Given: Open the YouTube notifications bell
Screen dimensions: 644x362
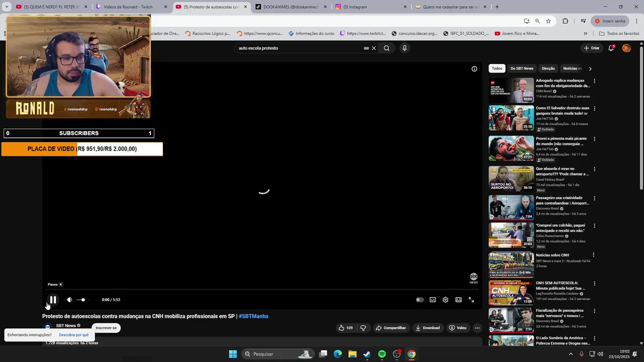Looking at the screenshot, I should 611,48.
